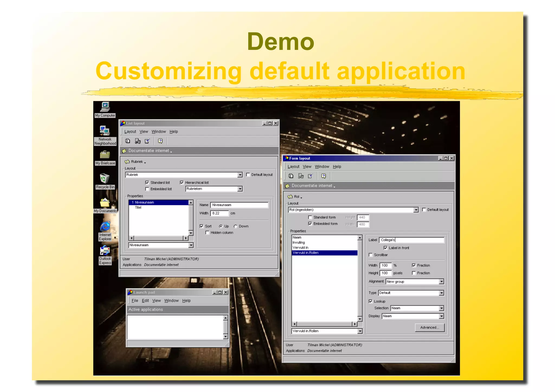The image size is (555, 392).
Task: Toggle Default layout checkbox in List layout
Action: 248,175
